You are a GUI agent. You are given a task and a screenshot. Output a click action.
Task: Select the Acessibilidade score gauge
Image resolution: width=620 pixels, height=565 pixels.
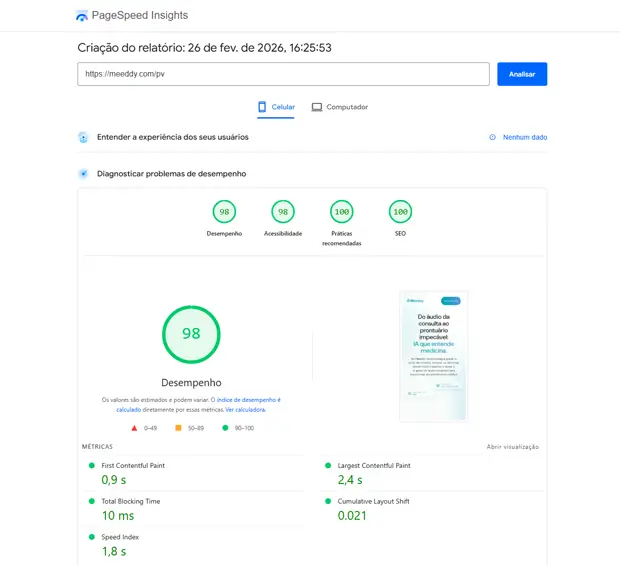283,212
